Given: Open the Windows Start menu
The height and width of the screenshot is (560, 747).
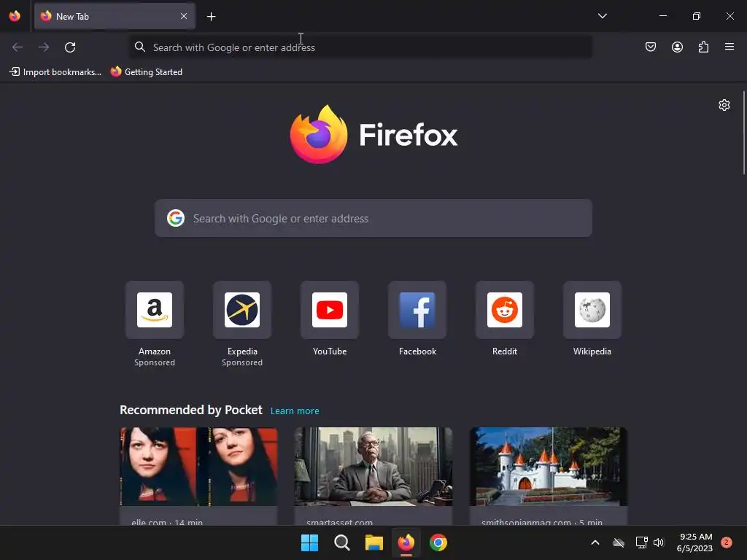Looking at the screenshot, I should pyautogui.click(x=309, y=542).
